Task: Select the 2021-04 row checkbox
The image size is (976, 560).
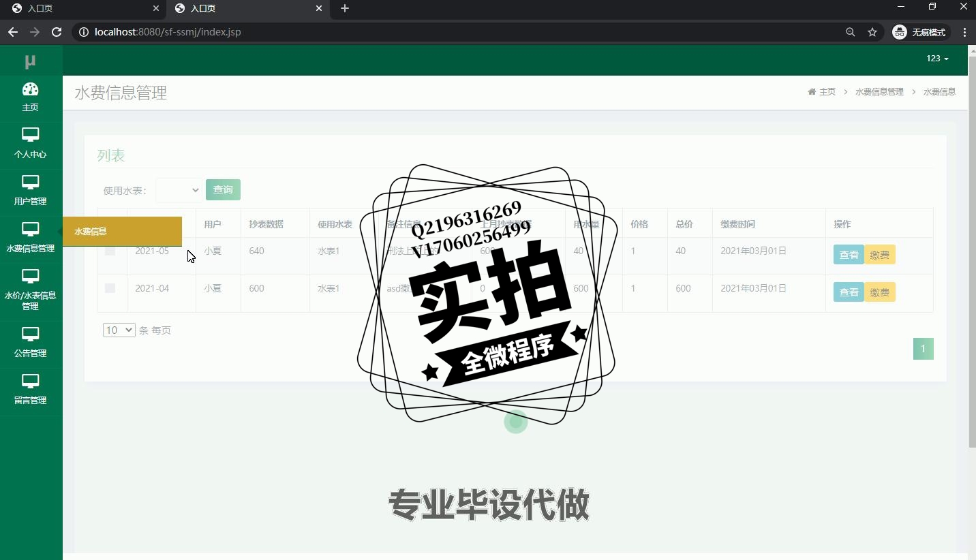Action: point(110,288)
